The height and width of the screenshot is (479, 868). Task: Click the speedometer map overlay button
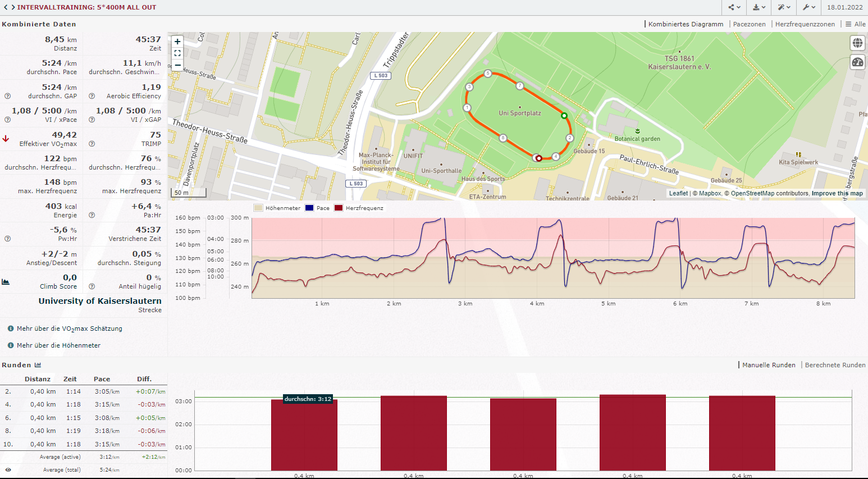tap(857, 62)
